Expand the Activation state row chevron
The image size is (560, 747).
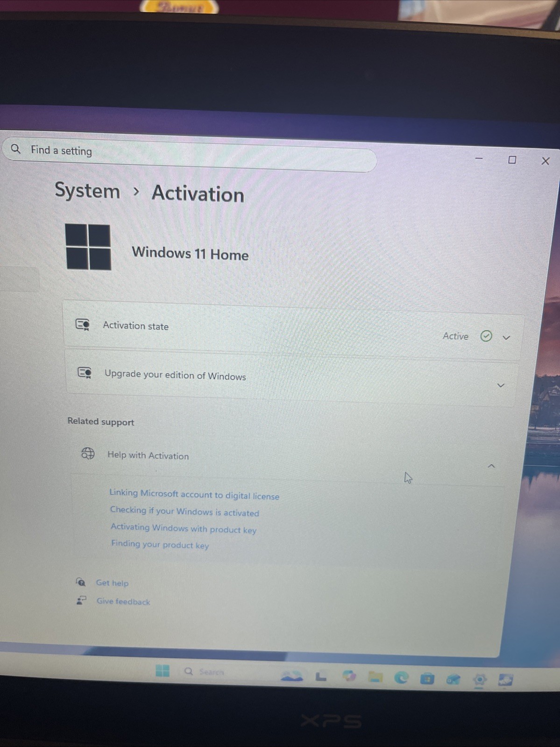tap(506, 337)
